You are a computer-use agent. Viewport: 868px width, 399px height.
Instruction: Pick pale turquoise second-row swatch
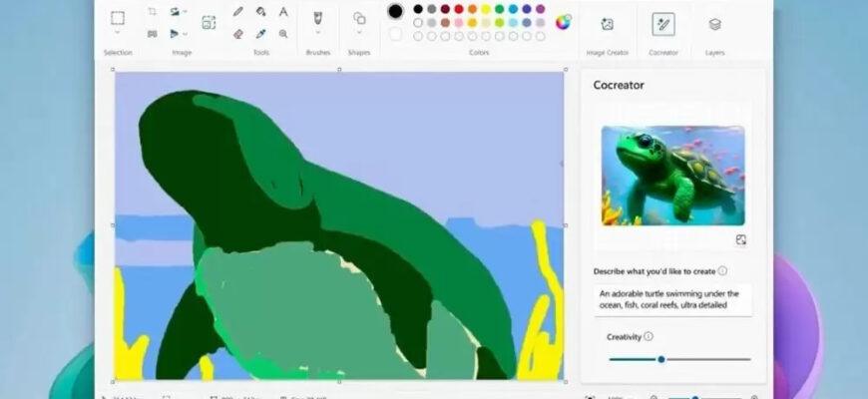(513, 23)
